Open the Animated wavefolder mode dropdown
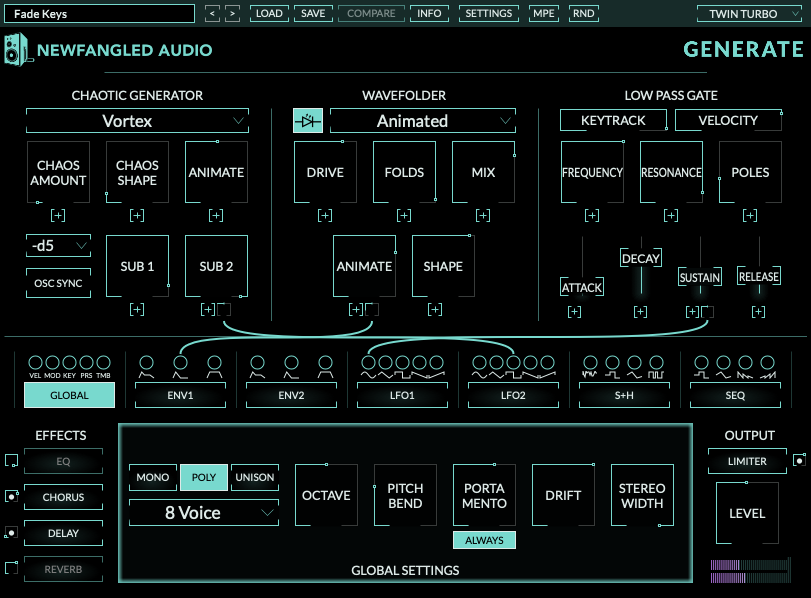Screen dimensions: 811x598 (422, 120)
